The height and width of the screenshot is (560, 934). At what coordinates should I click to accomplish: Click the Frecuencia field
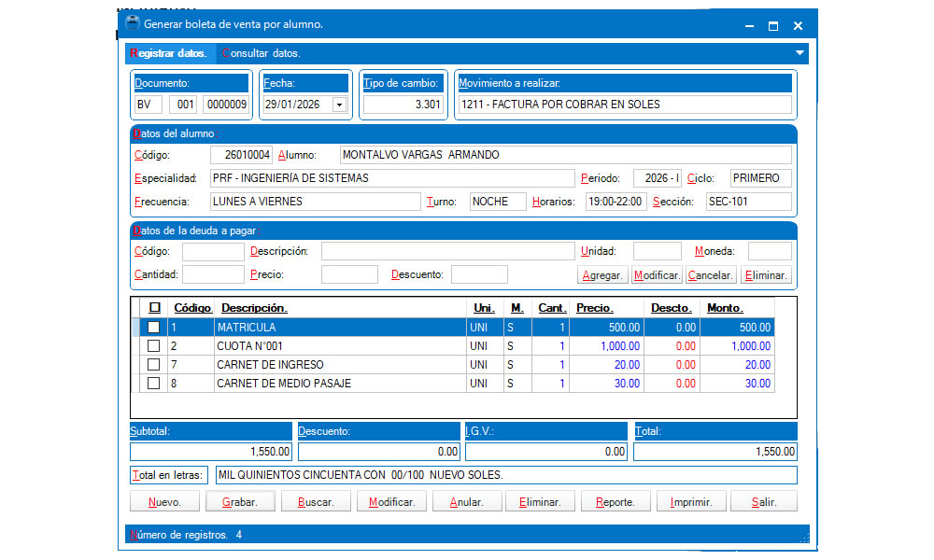(x=315, y=202)
